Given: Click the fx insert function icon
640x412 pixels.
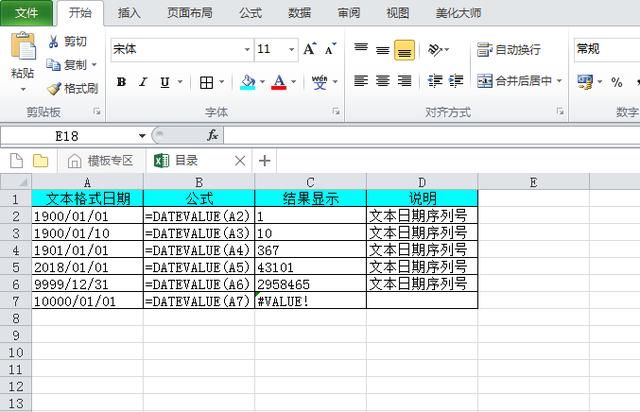Looking at the screenshot, I should [x=213, y=135].
